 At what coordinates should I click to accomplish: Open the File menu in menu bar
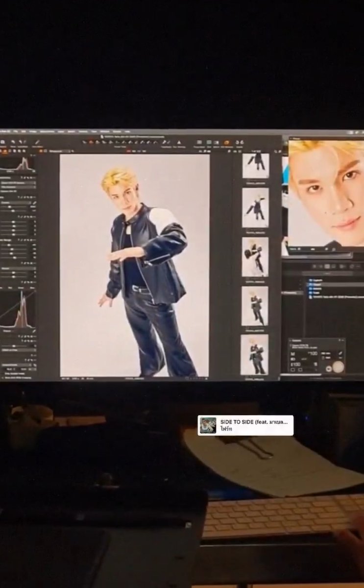coord(16,132)
